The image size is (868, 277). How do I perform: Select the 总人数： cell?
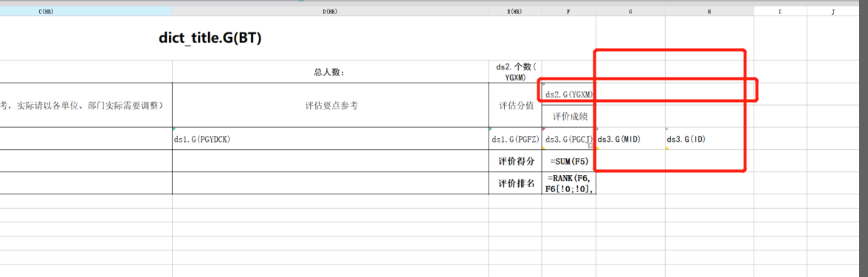[331, 72]
